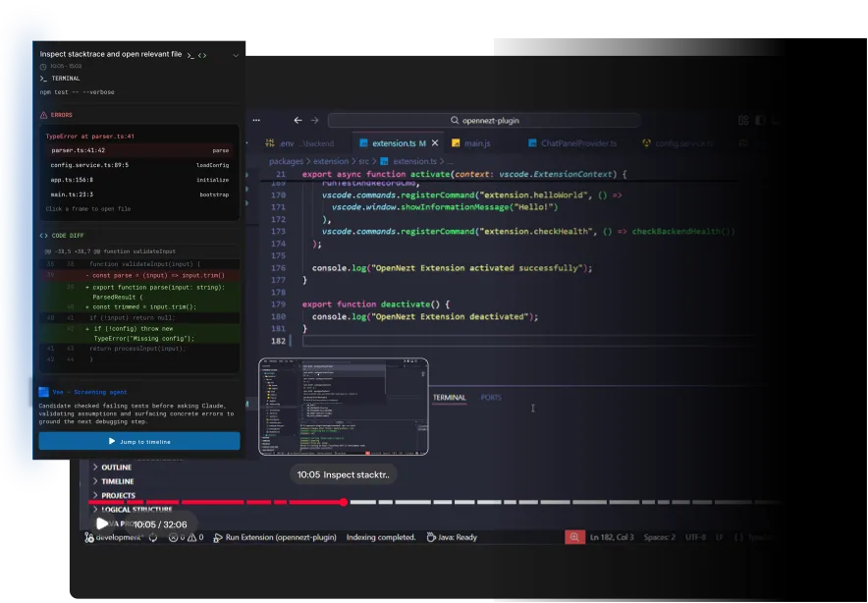Click the 10:05 / 32:06 time display

pyautogui.click(x=160, y=524)
